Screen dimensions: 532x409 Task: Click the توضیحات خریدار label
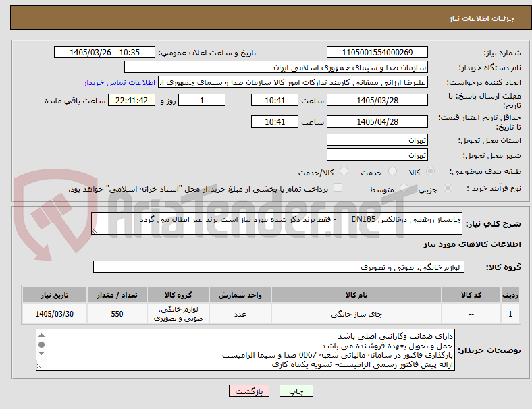489,350
